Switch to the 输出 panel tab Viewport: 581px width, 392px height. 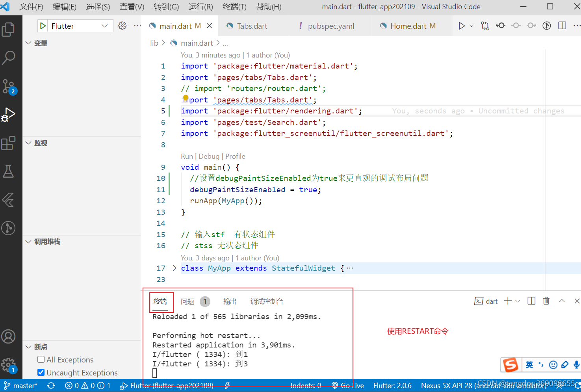point(230,301)
